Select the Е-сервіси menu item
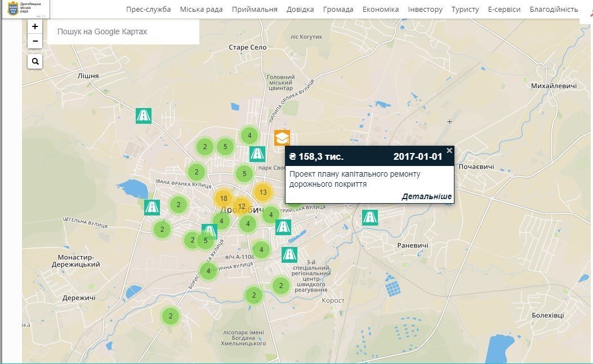 504,10
